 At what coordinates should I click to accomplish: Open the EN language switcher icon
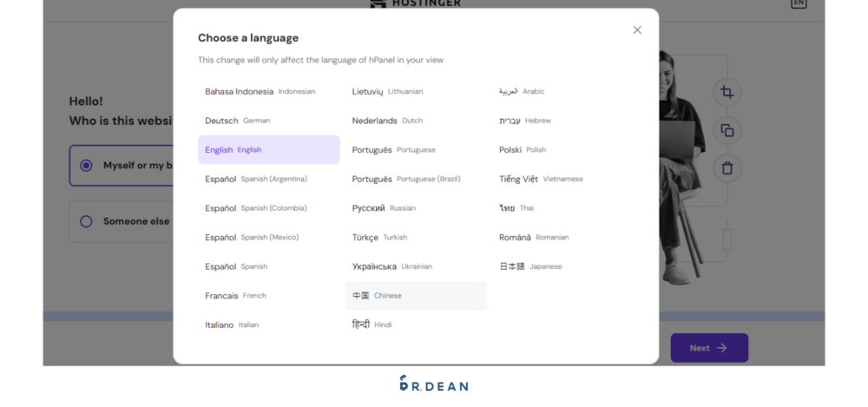[798, 3]
